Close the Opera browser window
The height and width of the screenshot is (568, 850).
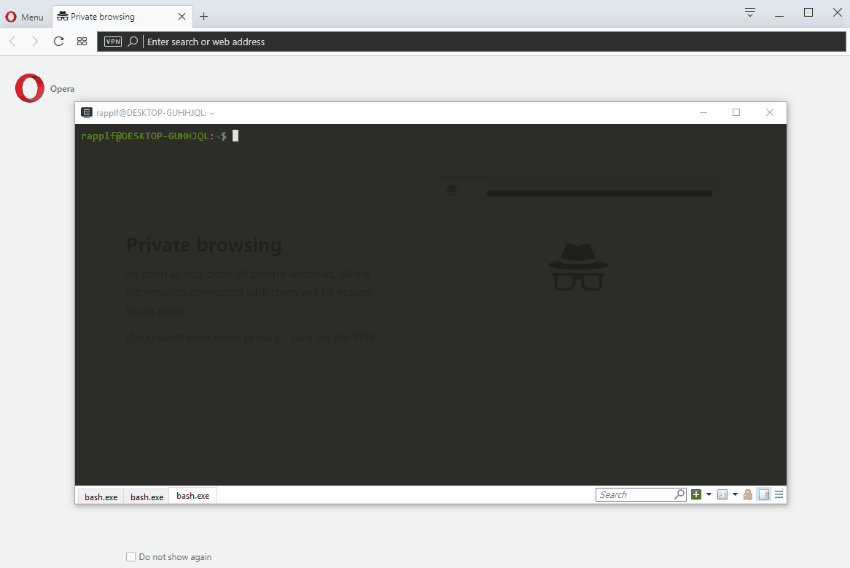pos(837,13)
